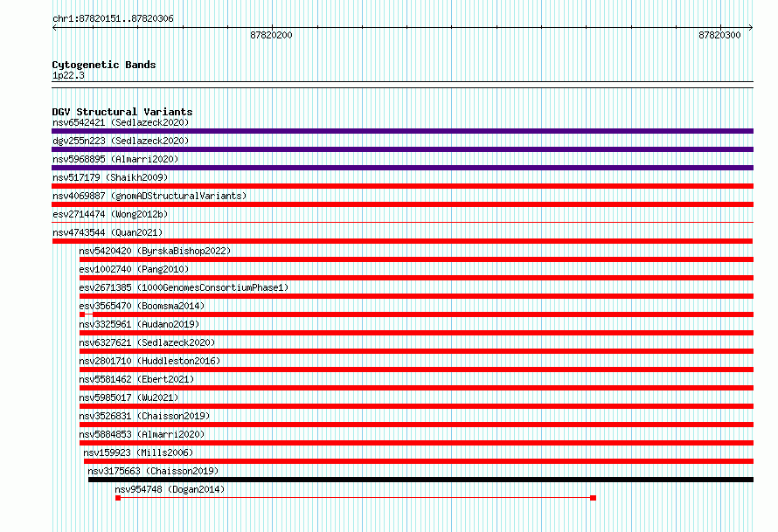Click the red bar for nsv5420420
Viewport: 778px width, 532px height.
tap(416, 259)
